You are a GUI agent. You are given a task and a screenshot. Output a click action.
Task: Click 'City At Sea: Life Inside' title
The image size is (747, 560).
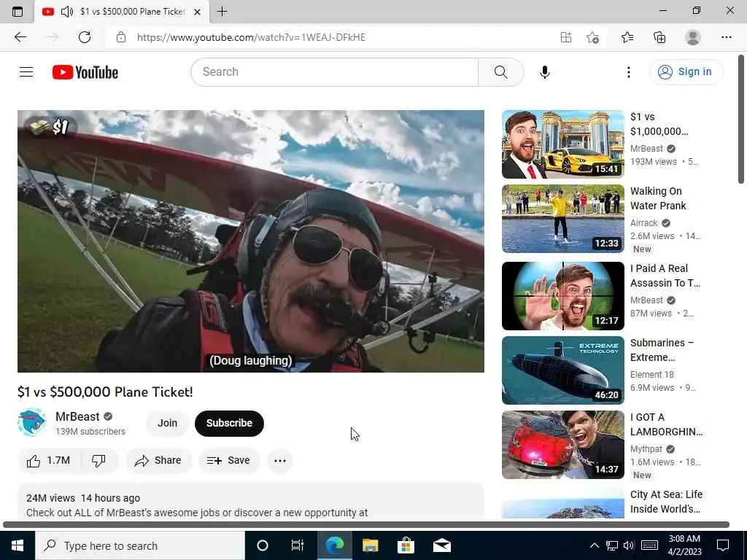click(666, 502)
